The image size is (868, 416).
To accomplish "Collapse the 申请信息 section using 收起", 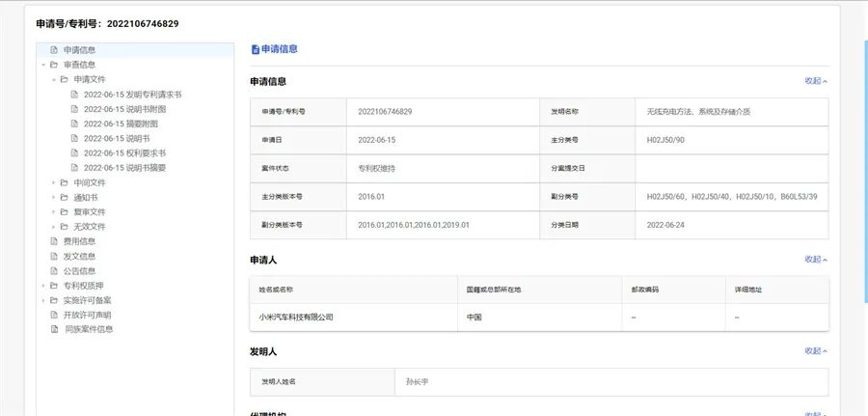I will [816, 81].
